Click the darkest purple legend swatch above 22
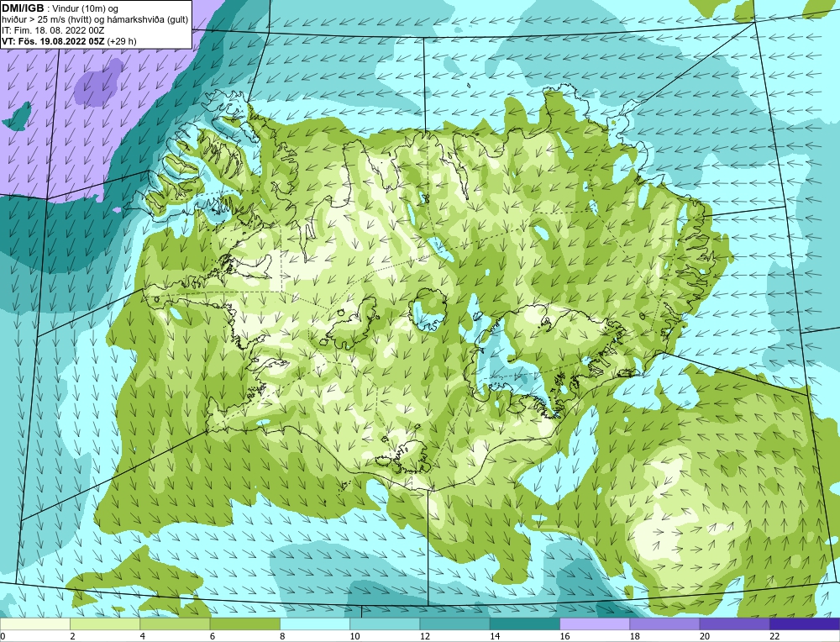This screenshot has height=642, width=840. pyautogui.click(x=804, y=624)
